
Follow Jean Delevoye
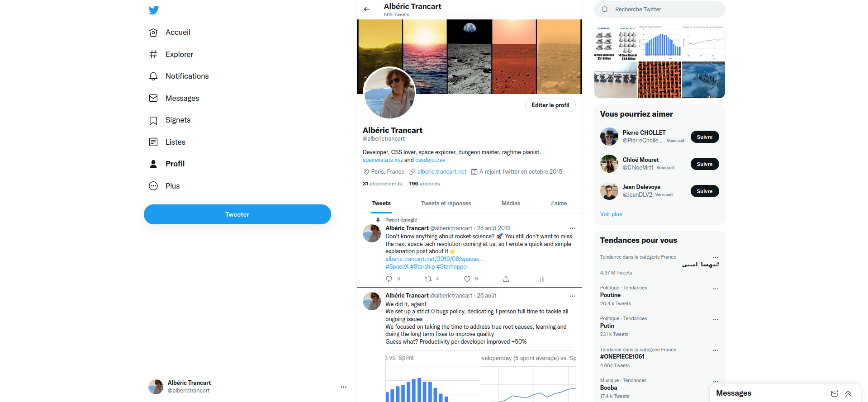point(705,191)
